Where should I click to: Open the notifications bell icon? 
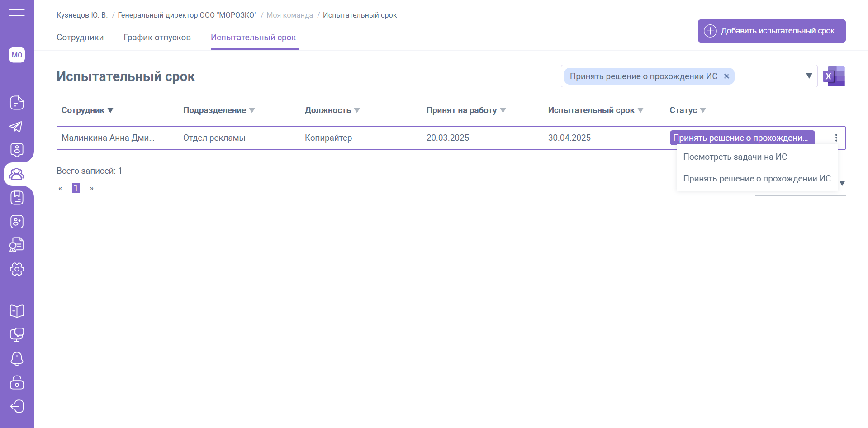(17, 359)
